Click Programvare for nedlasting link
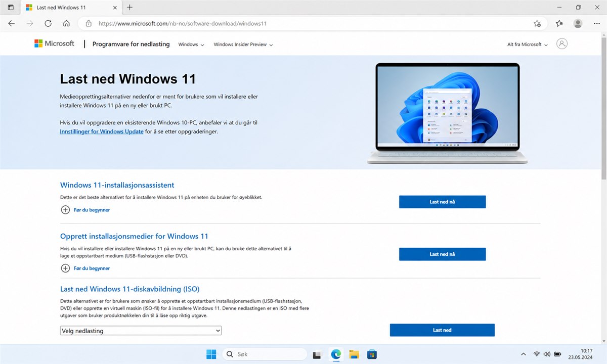The width and height of the screenshot is (607, 364). tap(131, 44)
